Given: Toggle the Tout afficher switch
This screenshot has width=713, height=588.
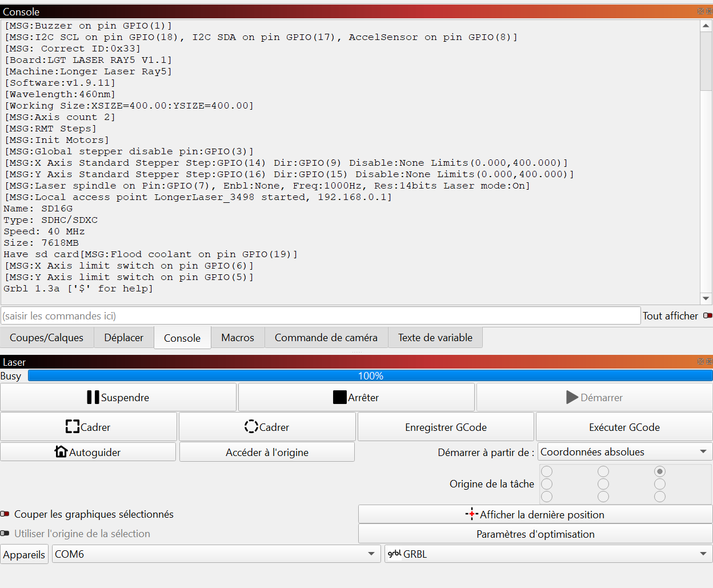Looking at the screenshot, I should coord(707,315).
